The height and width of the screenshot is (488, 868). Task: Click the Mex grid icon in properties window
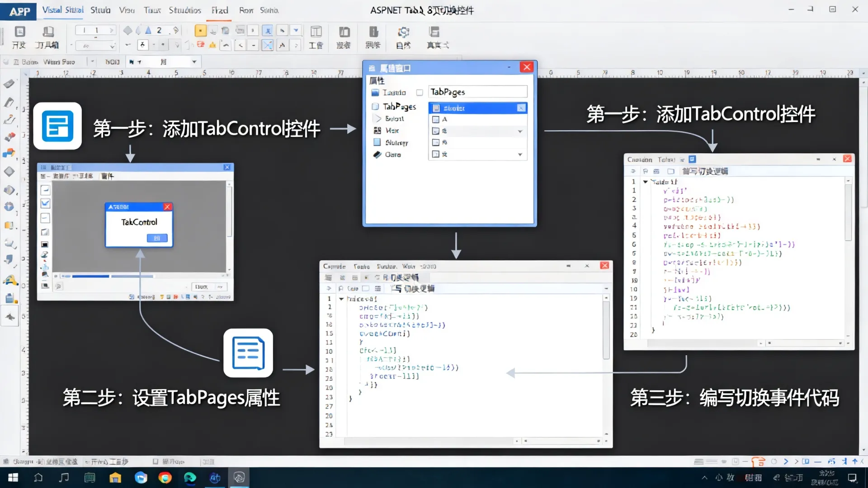pos(377,131)
